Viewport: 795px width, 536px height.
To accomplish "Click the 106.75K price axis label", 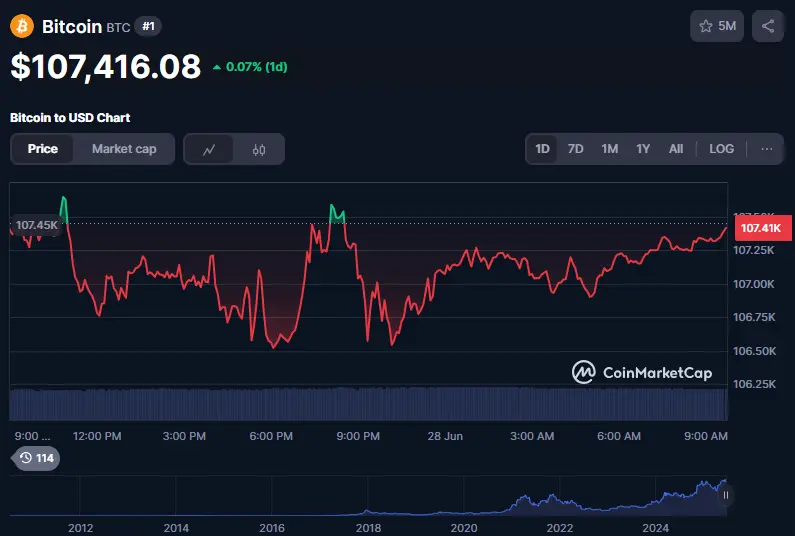I will pyautogui.click(x=754, y=317).
